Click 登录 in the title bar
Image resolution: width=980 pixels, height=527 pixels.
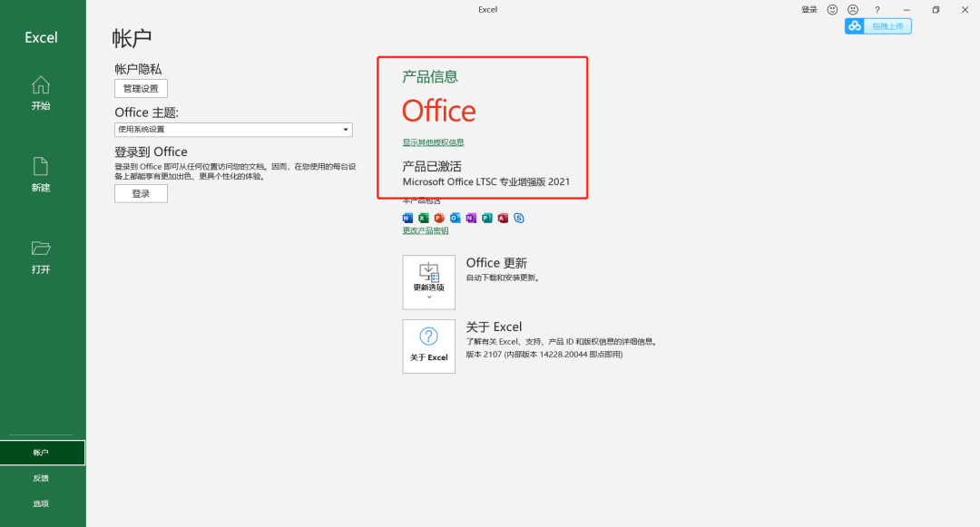[809, 9]
